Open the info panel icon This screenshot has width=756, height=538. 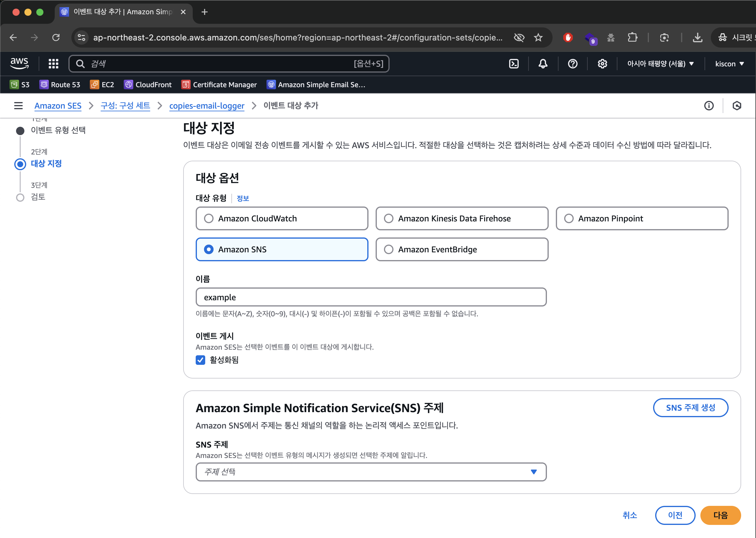pyautogui.click(x=709, y=106)
